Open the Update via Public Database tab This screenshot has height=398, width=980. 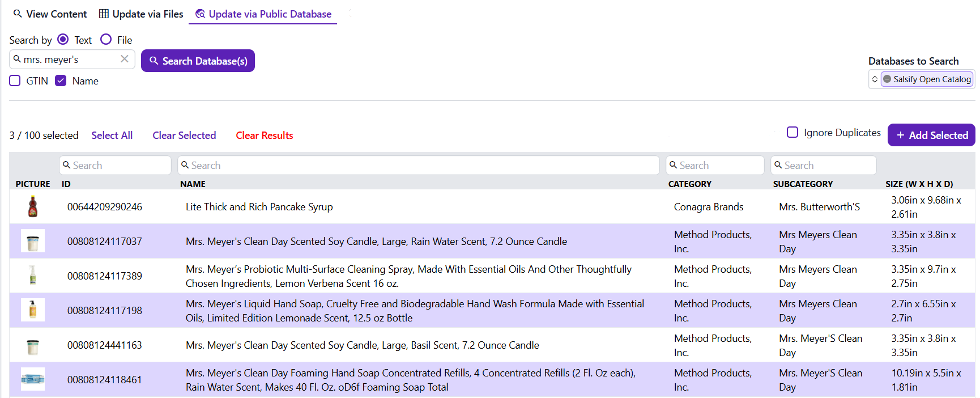263,14
